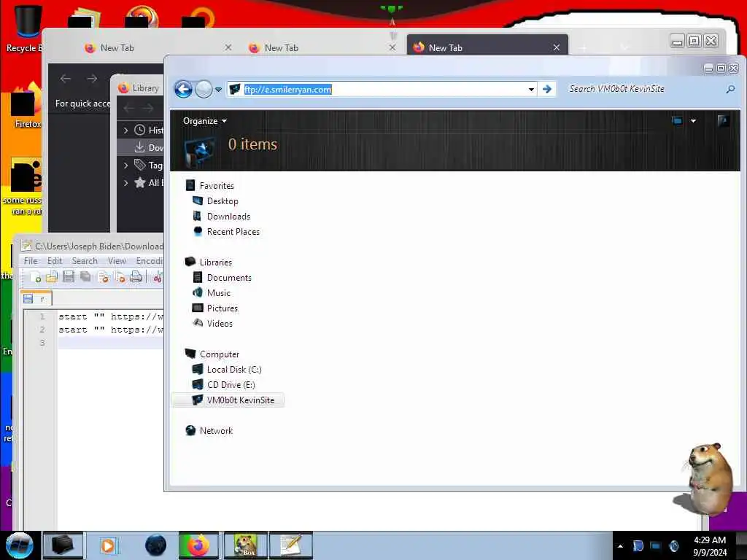
Task: Open the Organize menu
Action: (x=205, y=121)
